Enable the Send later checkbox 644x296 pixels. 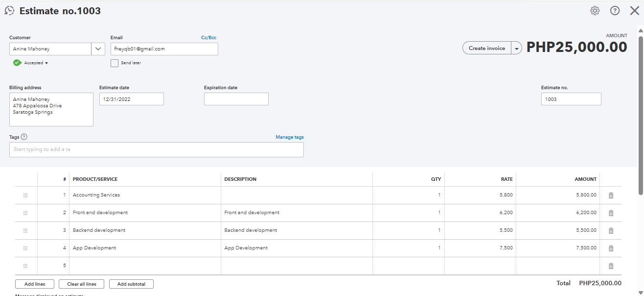tap(115, 63)
